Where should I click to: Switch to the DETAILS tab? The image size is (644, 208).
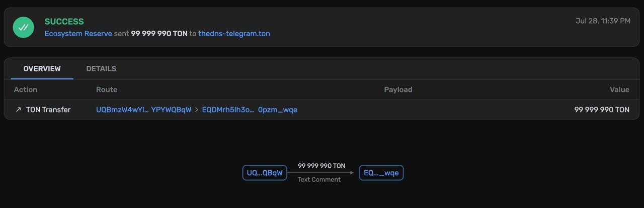pos(101,69)
